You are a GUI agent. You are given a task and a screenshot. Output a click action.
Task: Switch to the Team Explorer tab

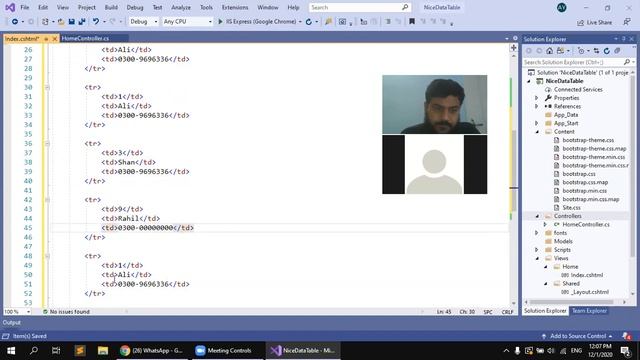589,311
